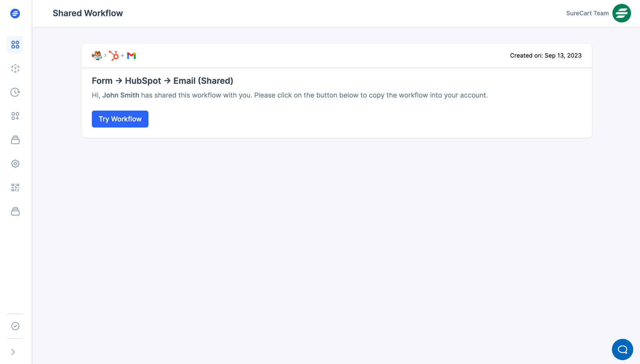Click the Raccoon app icon in workflow

[97, 55]
